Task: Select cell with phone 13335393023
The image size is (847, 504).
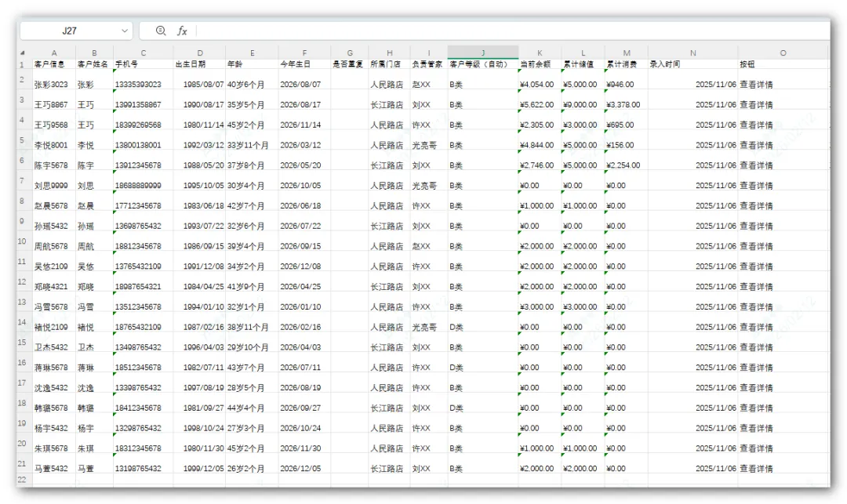Action: [144, 79]
